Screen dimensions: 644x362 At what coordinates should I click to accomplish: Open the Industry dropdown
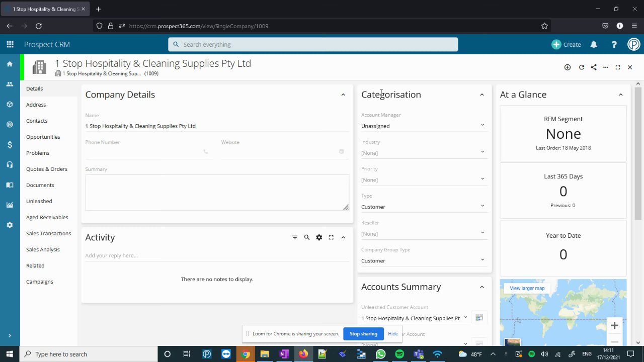pos(424,153)
